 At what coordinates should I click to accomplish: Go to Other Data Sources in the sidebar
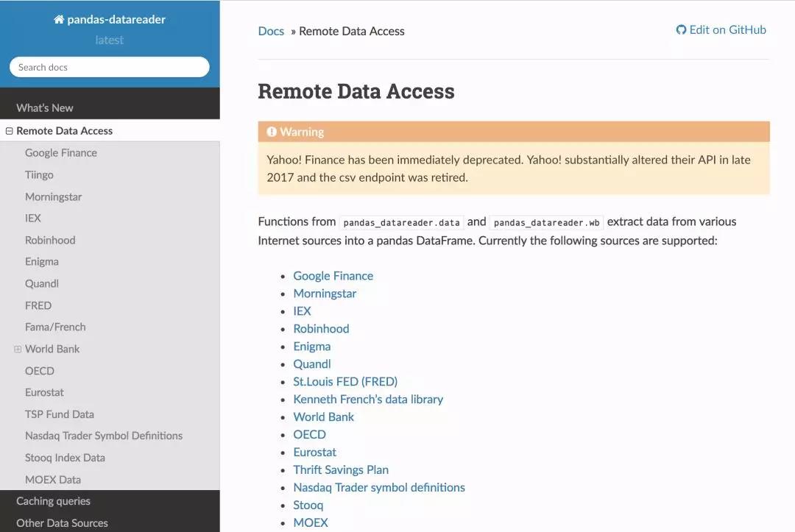click(x=62, y=523)
